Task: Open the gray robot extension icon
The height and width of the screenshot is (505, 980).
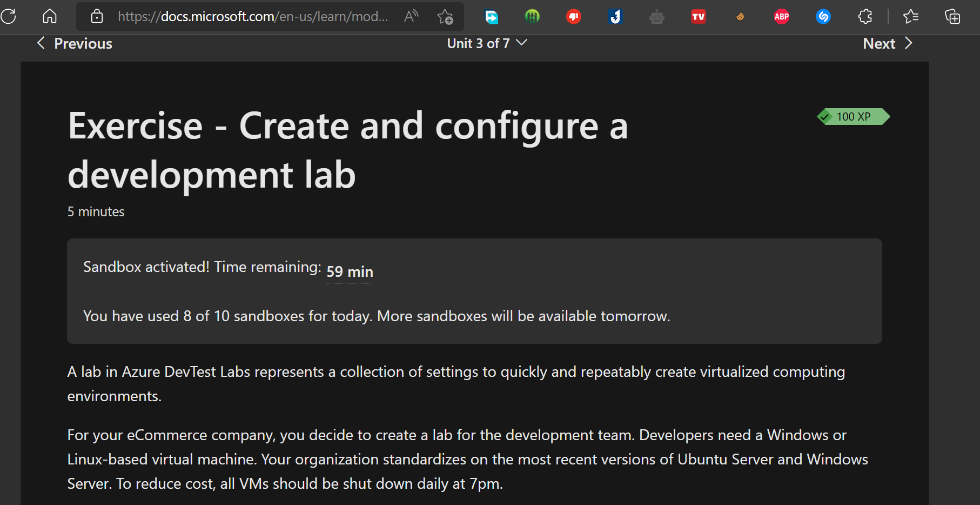Action: coord(657,17)
